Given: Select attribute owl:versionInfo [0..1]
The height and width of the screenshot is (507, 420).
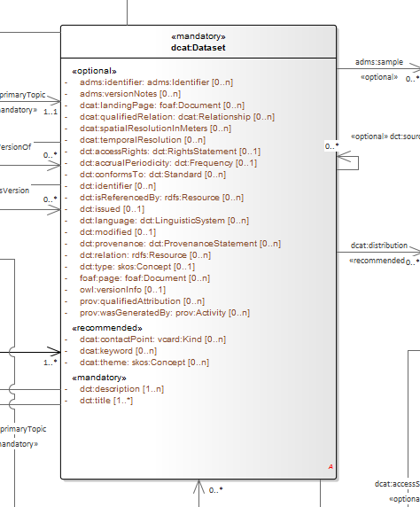Looking at the screenshot, I should tap(122, 290).
